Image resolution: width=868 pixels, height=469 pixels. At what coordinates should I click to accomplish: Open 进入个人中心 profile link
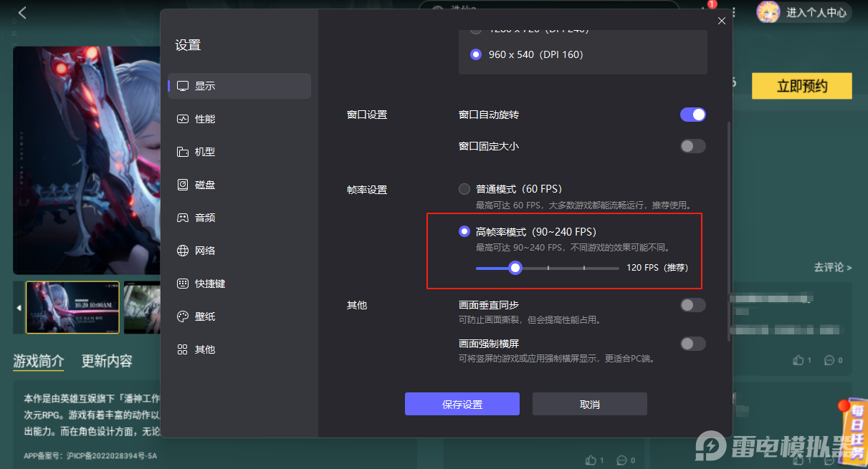pos(816,12)
